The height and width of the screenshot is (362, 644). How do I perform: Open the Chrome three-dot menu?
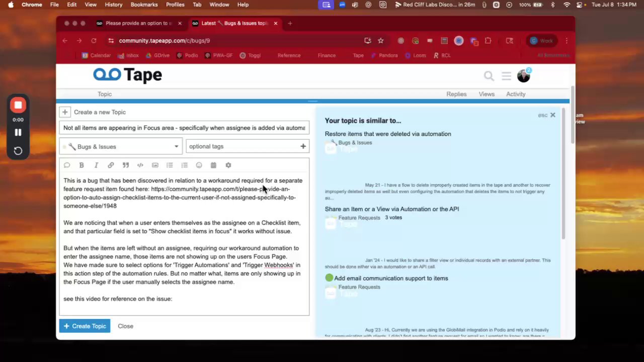pos(567,41)
